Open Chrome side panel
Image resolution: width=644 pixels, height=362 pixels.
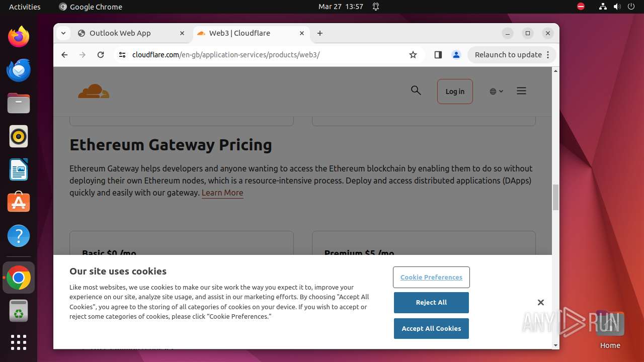point(438,55)
